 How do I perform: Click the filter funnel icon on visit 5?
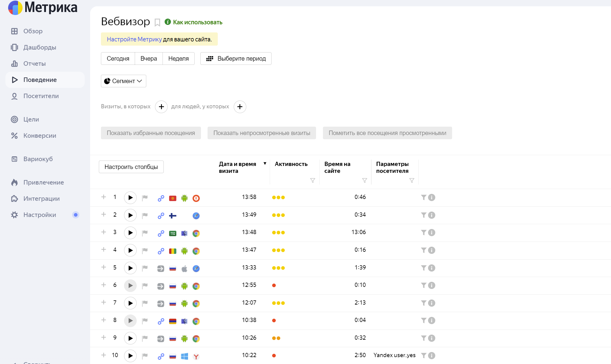(424, 268)
